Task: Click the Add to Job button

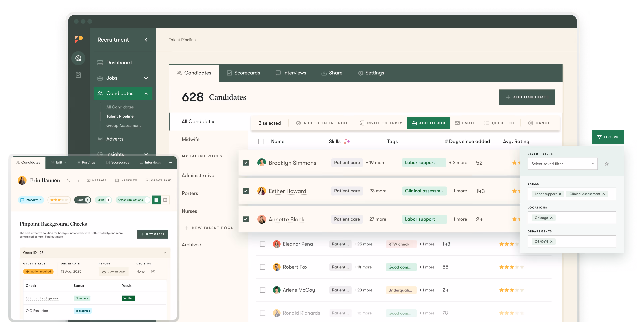Action: [x=428, y=123]
